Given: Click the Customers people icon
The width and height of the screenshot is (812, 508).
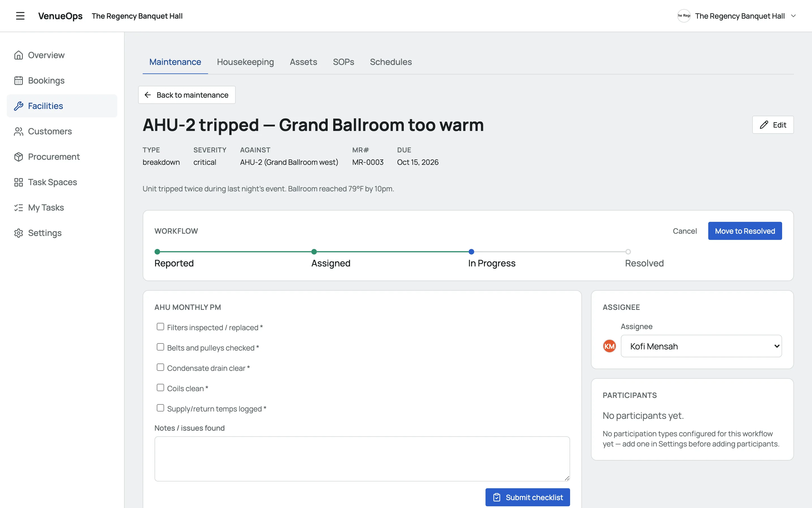Looking at the screenshot, I should click(x=18, y=131).
